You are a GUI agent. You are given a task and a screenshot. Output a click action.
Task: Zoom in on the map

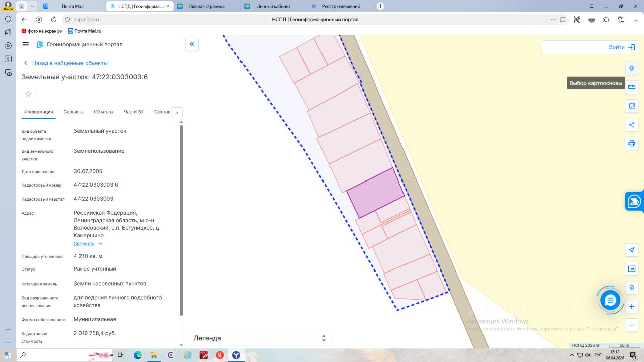(x=632, y=306)
